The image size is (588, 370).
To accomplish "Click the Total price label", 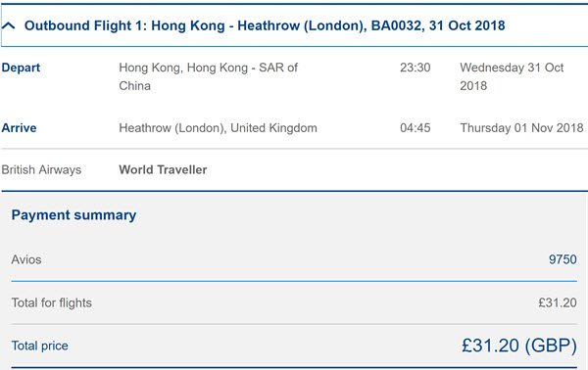I will tap(40, 346).
